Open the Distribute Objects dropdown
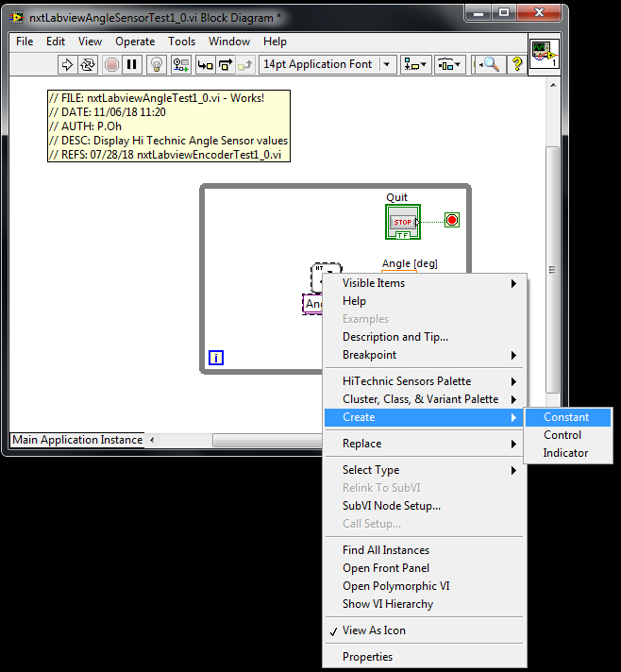The image size is (621, 672). 450,65
